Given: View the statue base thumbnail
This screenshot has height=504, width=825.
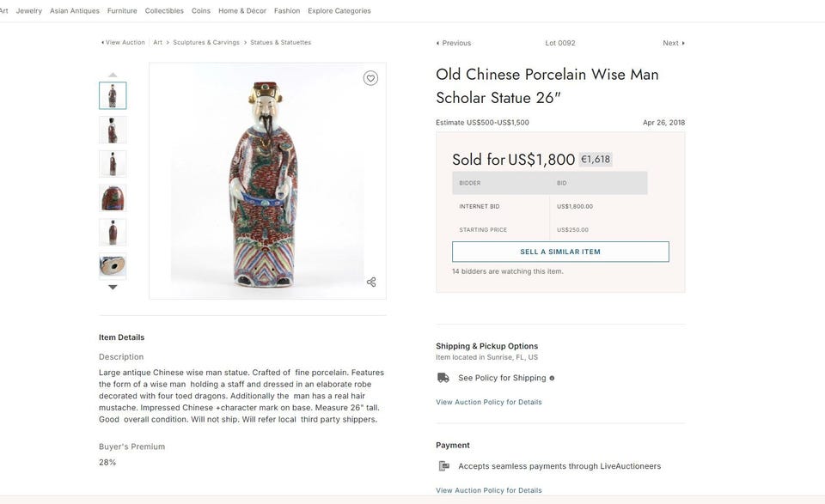Looking at the screenshot, I should (113, 266).
